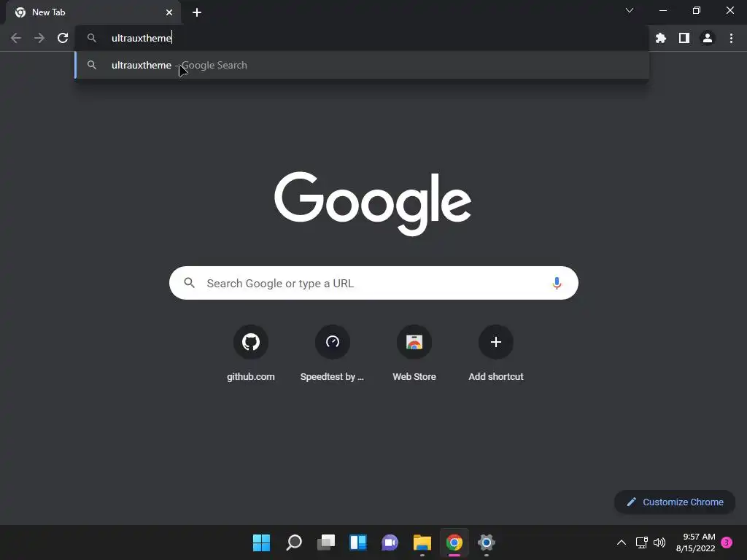Expand the tab search chevron
Screen dimensions: 747x560
(x=630, y=10)
